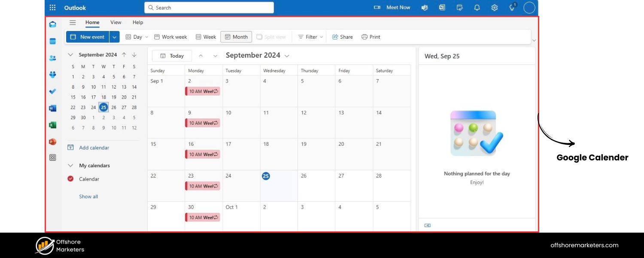Switch to the View tab
Screen dimensions: 644x258
[115, 22]
